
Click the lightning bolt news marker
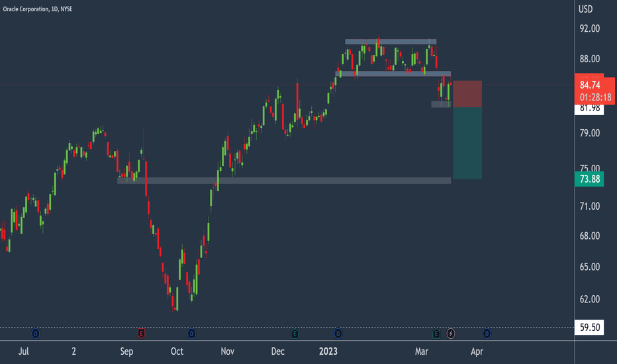(x=451, y=334)
